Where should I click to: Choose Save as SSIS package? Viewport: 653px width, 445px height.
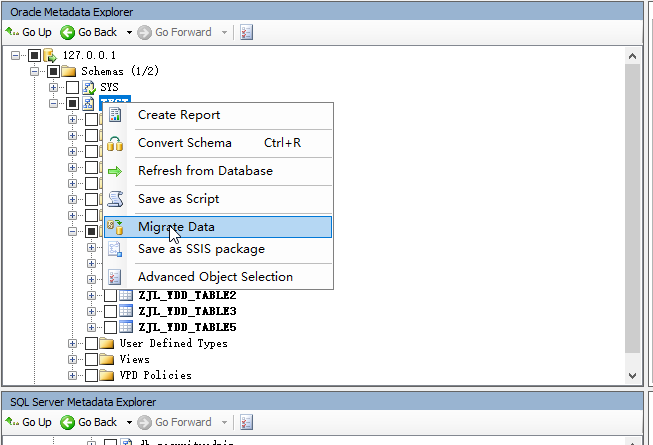[x=218, y=249]
